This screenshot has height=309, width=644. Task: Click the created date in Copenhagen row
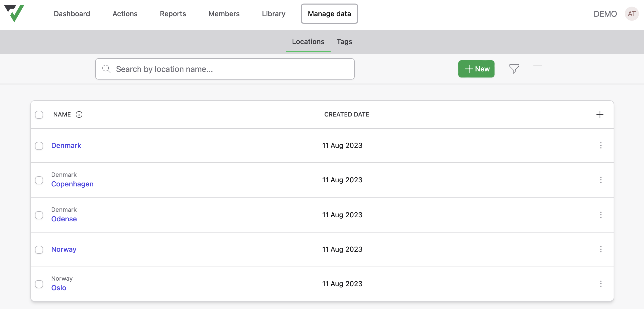coord(342,180)
